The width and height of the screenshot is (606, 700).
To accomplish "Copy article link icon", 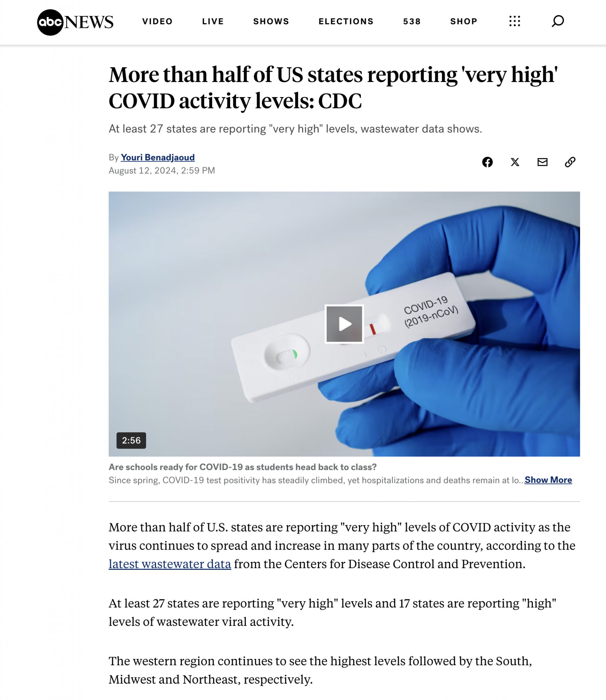I will point(570,162).
